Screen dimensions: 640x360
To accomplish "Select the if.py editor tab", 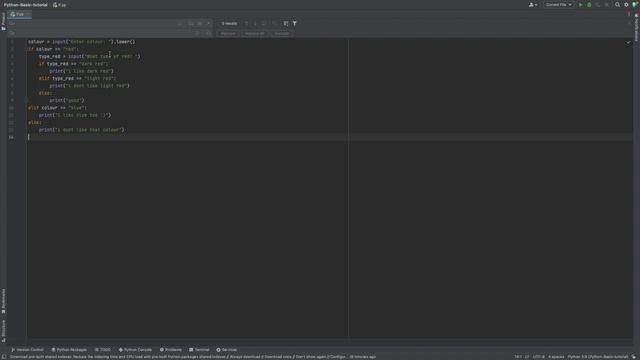I will click(19, 14).
